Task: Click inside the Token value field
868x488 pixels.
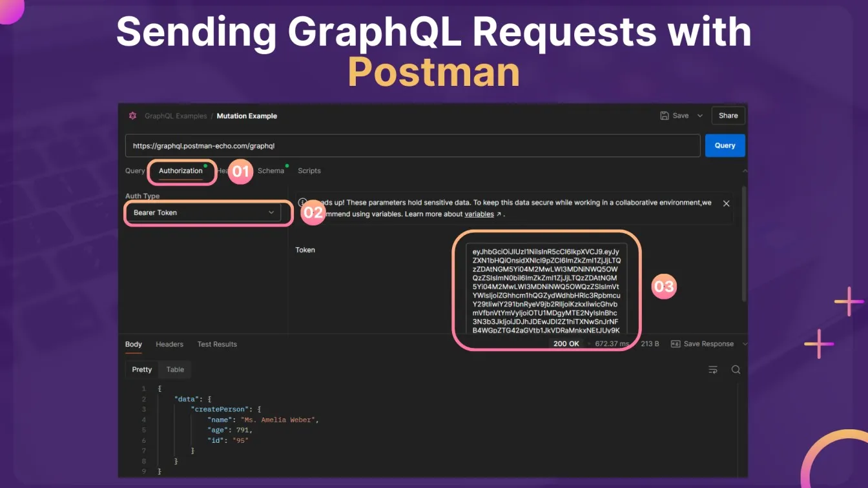Action: pyautogui.click(x=546, y=289)
